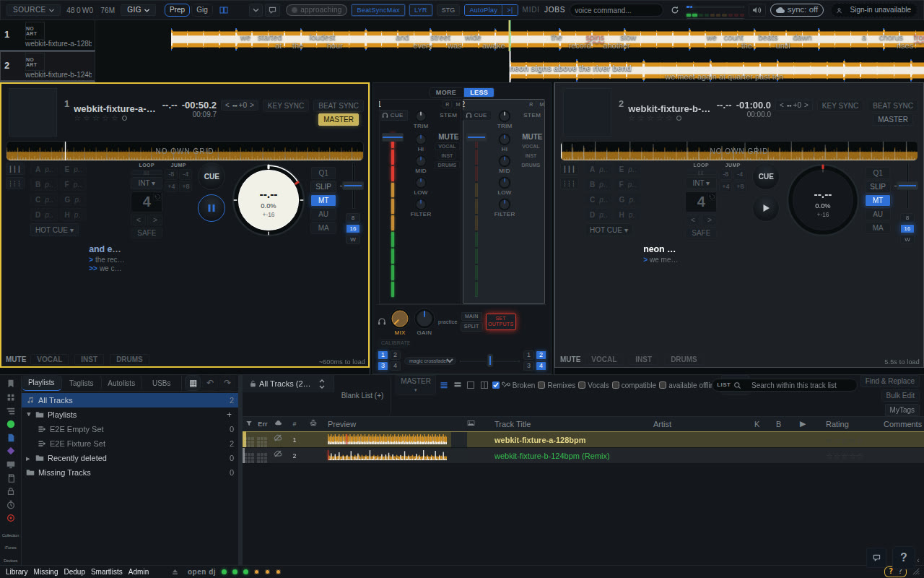Screen dimensions: 924x578
Task: Switch to the Autolists tab
Action: 121,383
